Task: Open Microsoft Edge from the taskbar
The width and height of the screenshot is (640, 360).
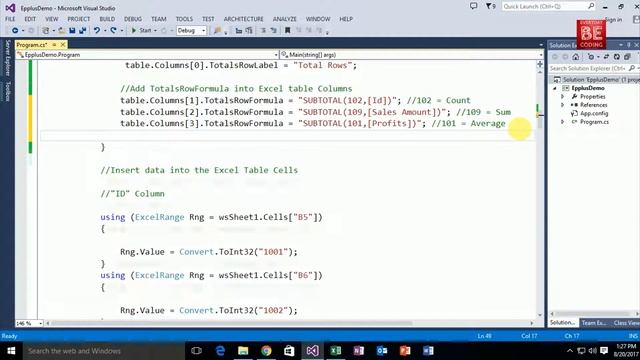Action: click(x=220, y=351)
